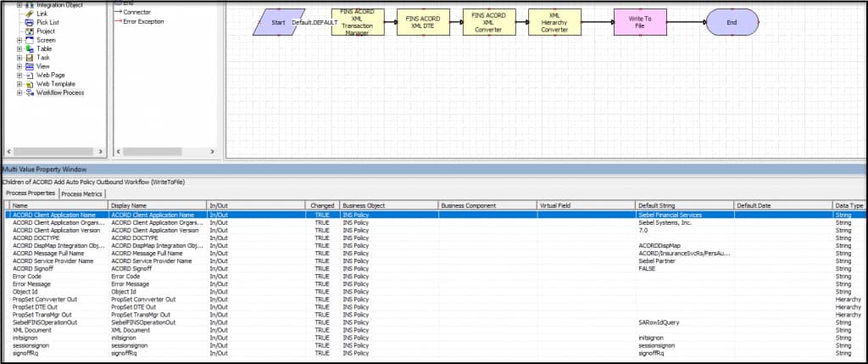
Task: Click the Default Date column header
Action: (x=783, y=205)
